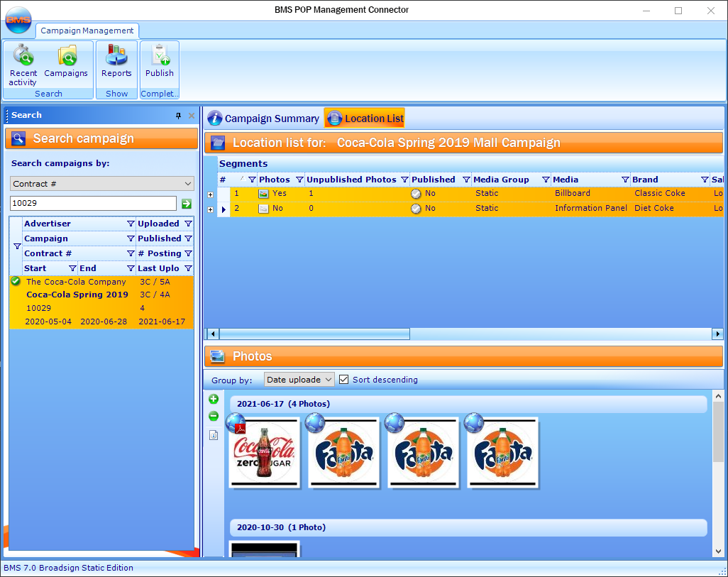Click the horizontal scrollbar thumb in Segments
This screenshot has width=728, height=577.
click(314, 334)
